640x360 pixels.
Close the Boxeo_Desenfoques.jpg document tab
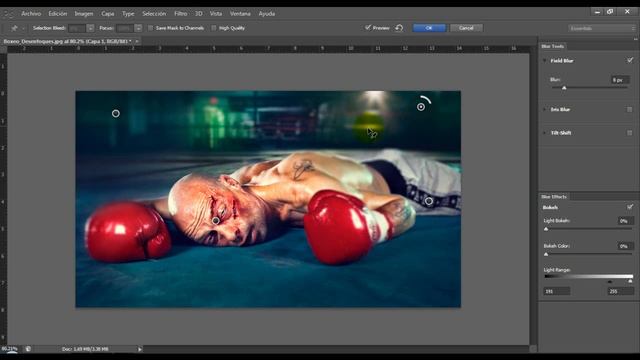tap(137, 41)
